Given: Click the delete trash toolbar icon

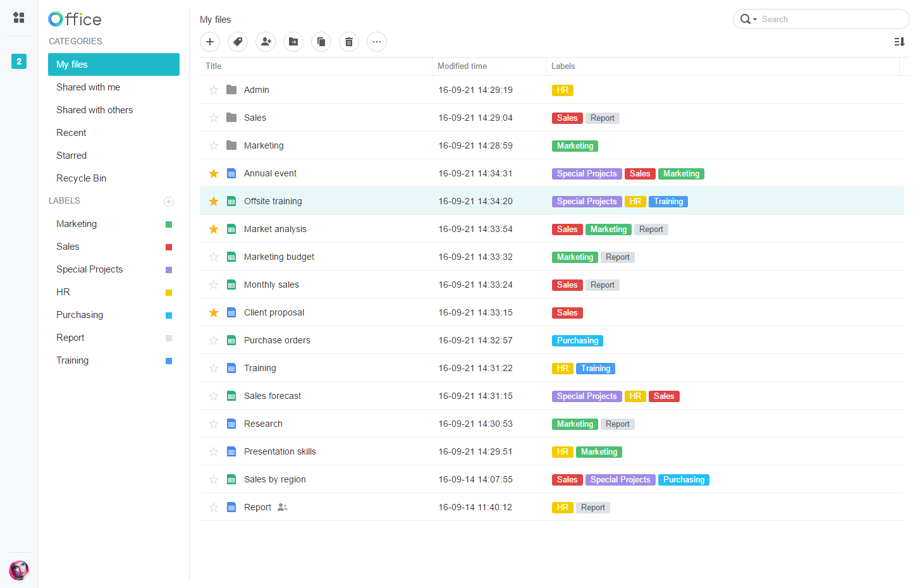Looking at the screenshot, I should (x=349, y=42).
